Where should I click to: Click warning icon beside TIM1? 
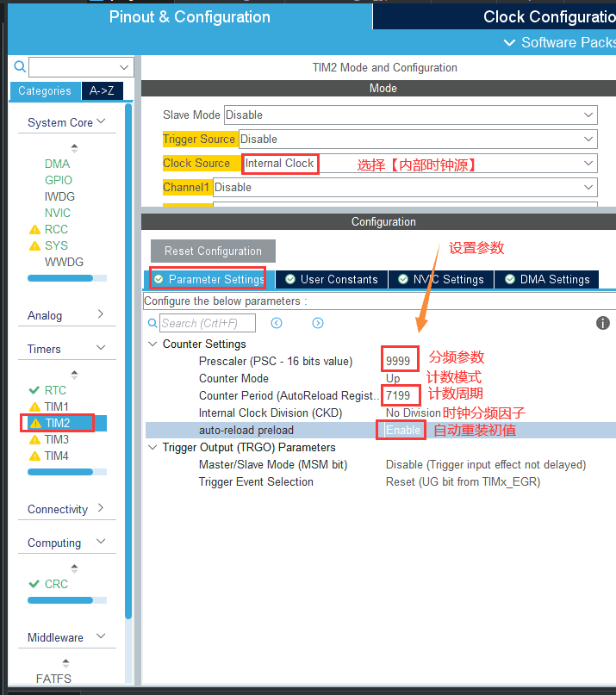pyautogui.click(x=34, y=406)
